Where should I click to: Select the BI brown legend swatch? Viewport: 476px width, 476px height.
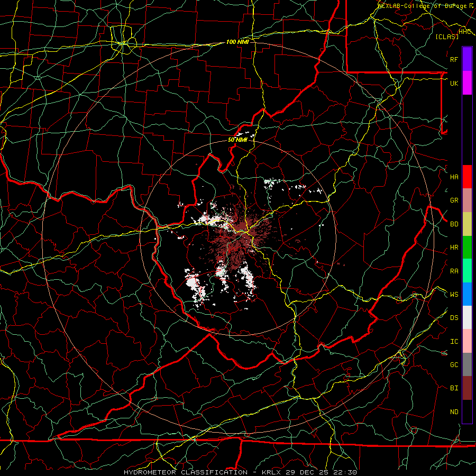click(x=467, y=388)
